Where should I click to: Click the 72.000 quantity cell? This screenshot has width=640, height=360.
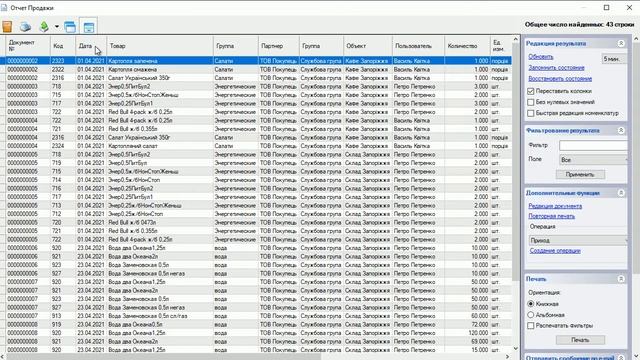point(467,324)
